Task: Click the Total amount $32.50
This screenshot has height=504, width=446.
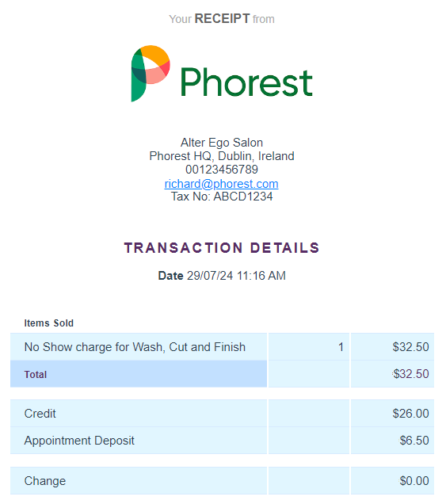Action: click(x=411, y=374)
